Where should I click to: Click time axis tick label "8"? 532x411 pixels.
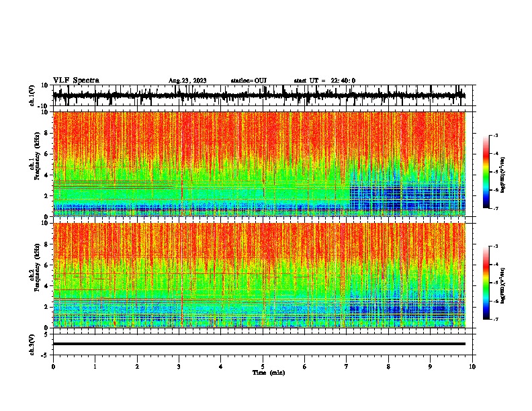(388, 367)
